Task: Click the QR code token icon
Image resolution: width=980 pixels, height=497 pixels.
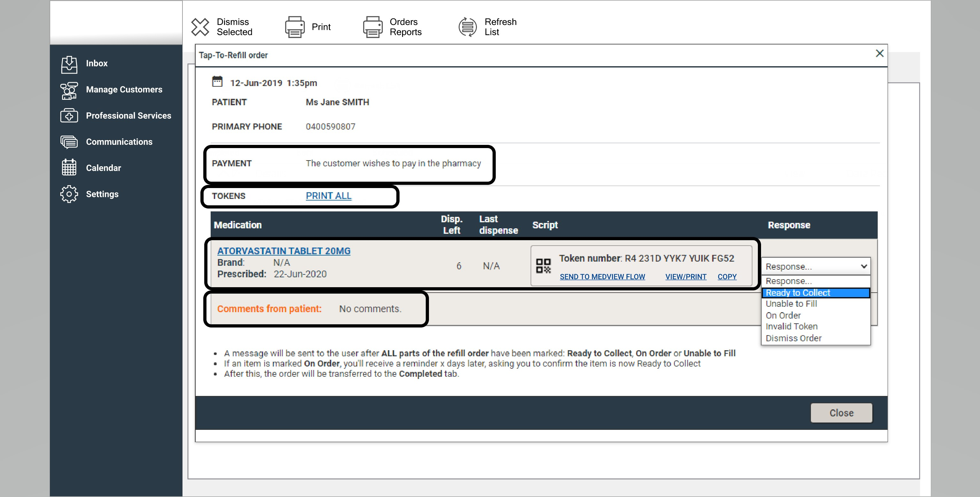Action: coord(543,266)
